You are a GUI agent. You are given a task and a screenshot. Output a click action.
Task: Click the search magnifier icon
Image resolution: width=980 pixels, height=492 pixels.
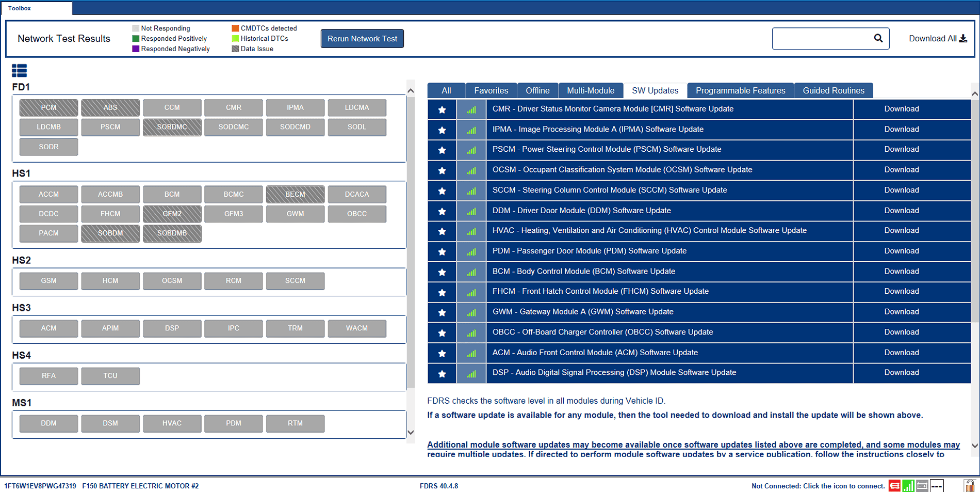(x=878, y=38)
